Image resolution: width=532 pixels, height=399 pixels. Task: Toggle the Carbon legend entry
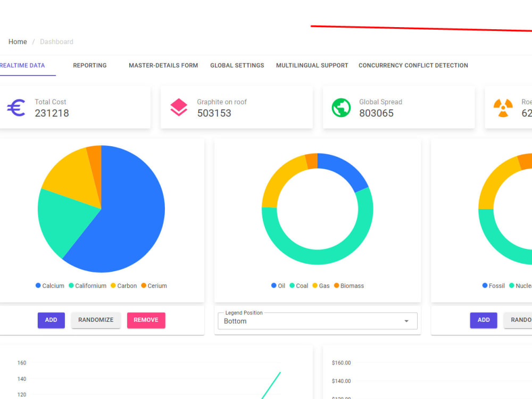click(x=124, y=286)
